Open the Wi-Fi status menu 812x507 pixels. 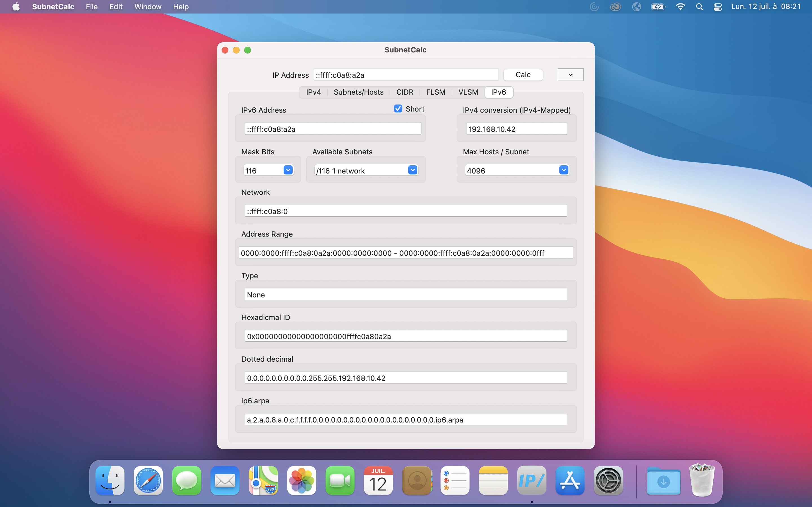[x=680, y=6]
